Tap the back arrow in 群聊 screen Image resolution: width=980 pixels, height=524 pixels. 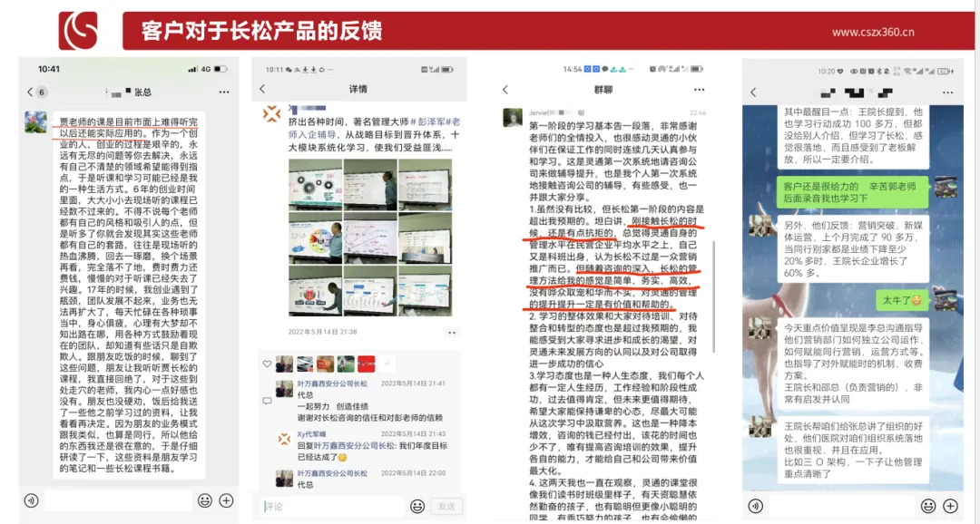(505, 90)
